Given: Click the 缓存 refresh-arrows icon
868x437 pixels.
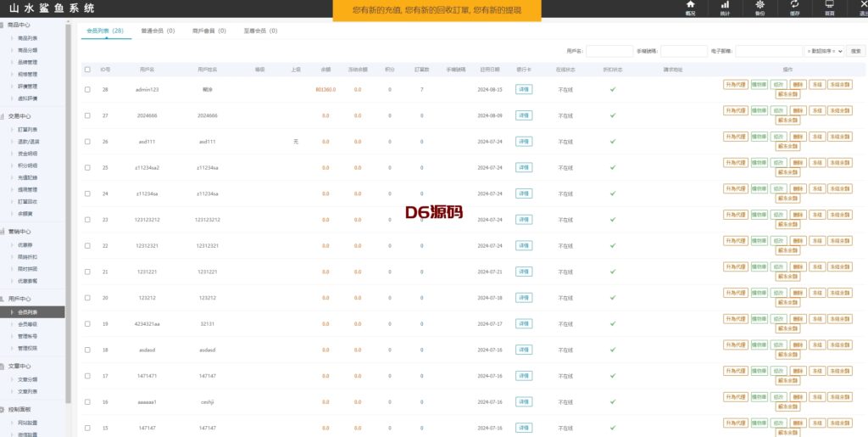Looking at the screenshot, I should click(x=795, y=8).
